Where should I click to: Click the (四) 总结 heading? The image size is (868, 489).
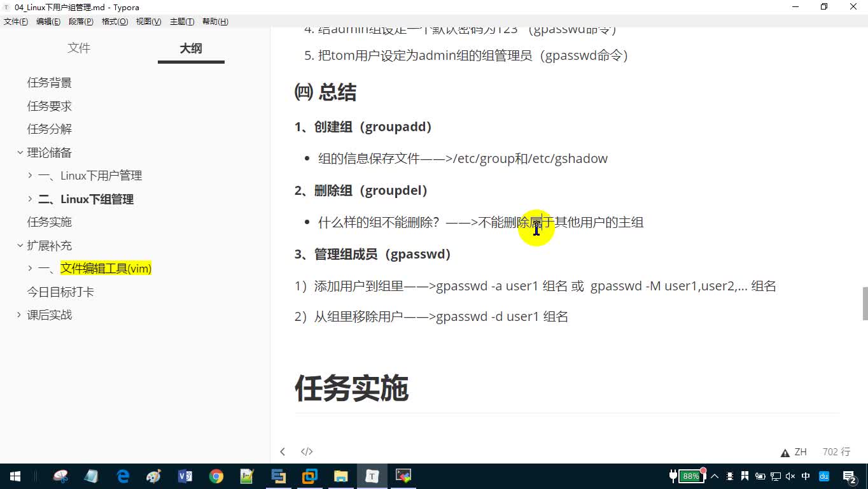(x=325, y=93)
